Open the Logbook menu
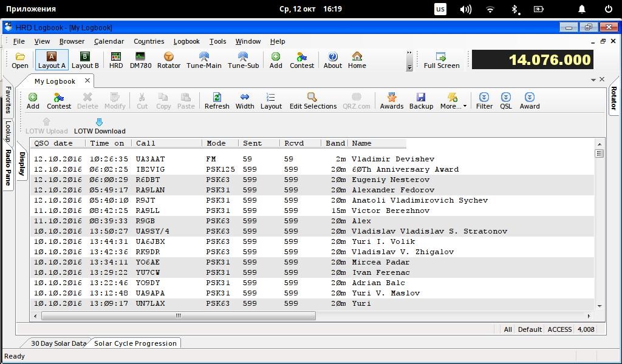Screen dimensions: 622x364 point(186,41)
